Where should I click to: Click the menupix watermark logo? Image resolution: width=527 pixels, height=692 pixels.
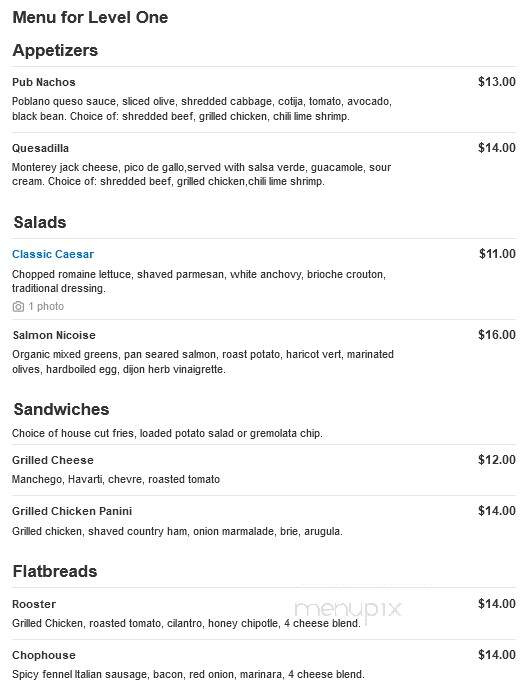[348, 611]
